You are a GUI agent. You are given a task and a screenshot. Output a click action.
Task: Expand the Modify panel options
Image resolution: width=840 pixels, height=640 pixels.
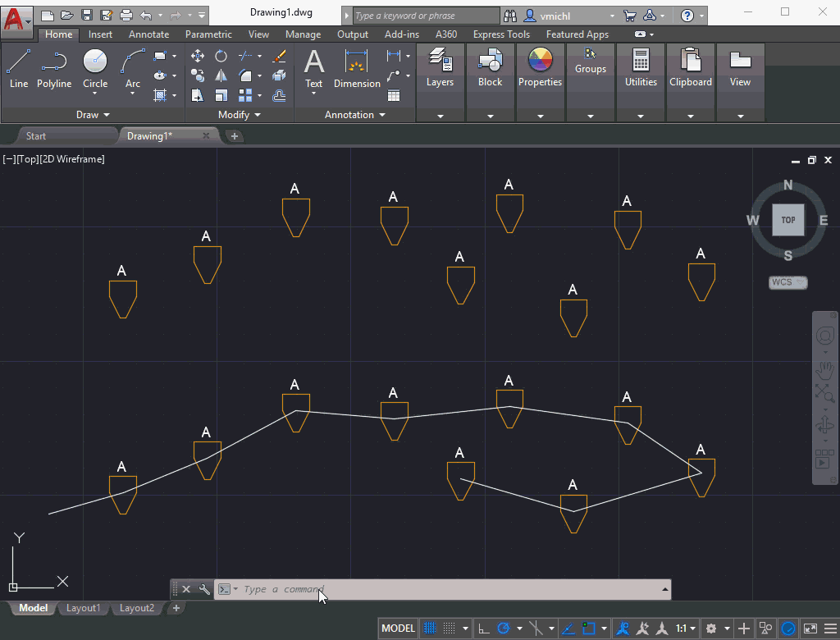tap(240, 115)
